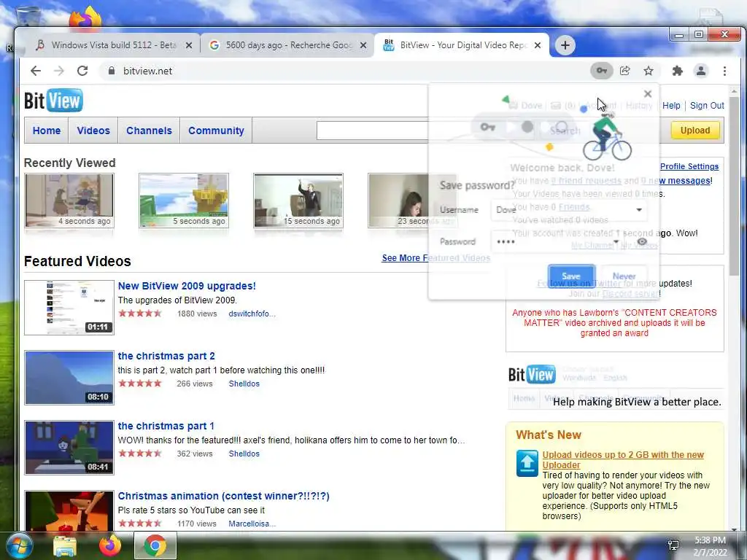Screen dimensions: 747x560
Task: Switch to the 5600 days ago Google tab
Action: click(x=287, y=45)
